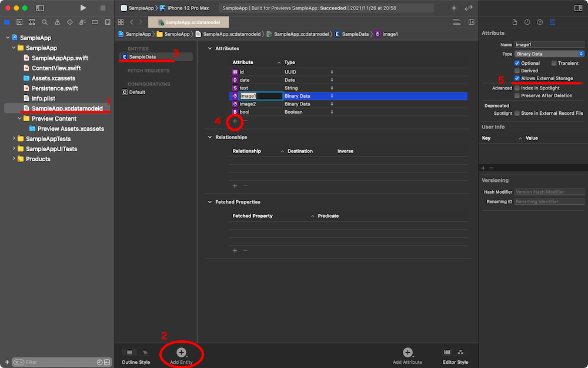Show the Source Control navigator
This screenshot has height=368, width=588.
19,22
